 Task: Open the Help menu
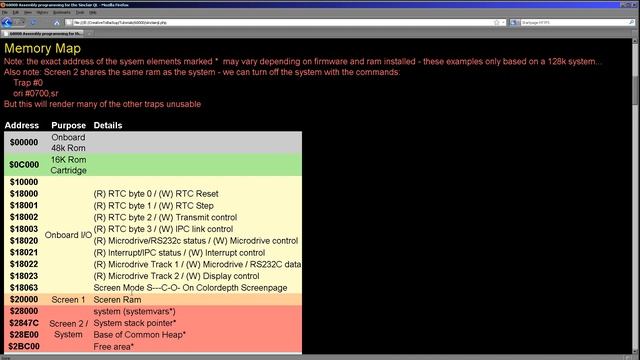(x=93, y=12)
